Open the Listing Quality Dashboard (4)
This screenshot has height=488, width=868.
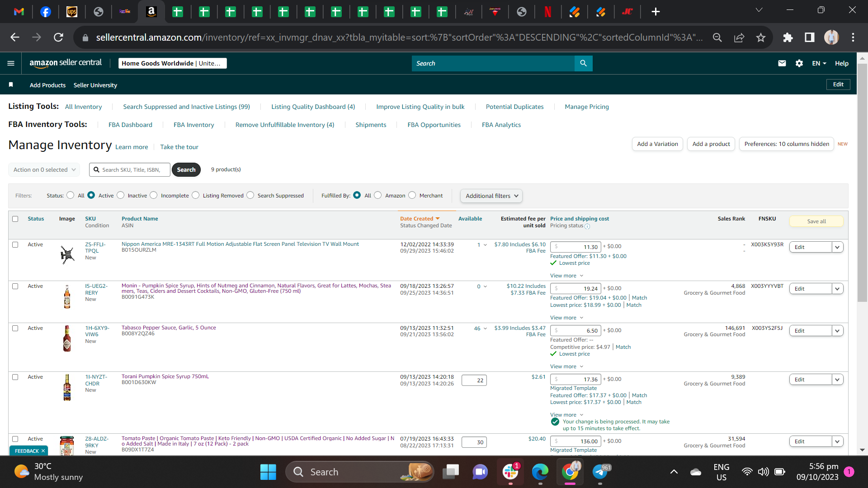coord(313,107)
